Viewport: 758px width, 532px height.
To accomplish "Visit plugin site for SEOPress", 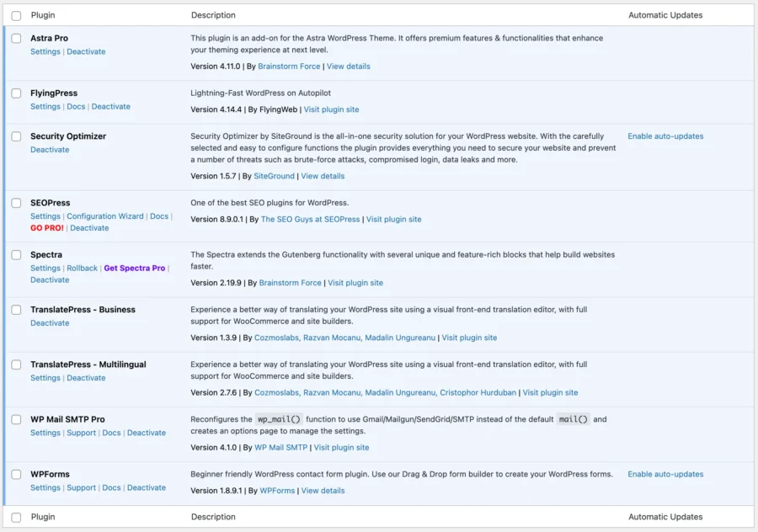I will coord(393,220).
